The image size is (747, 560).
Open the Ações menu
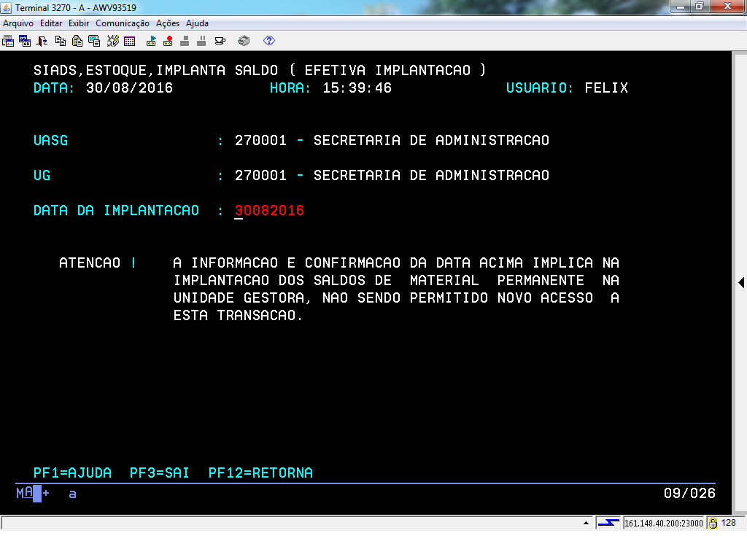pos(168,23)
